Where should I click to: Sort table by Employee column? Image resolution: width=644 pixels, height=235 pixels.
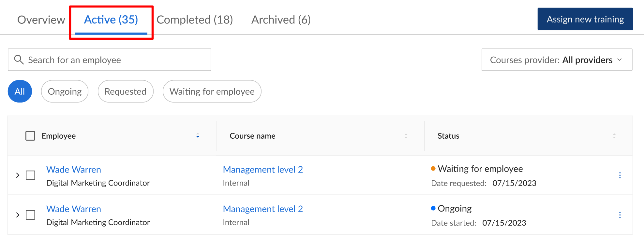198,136
